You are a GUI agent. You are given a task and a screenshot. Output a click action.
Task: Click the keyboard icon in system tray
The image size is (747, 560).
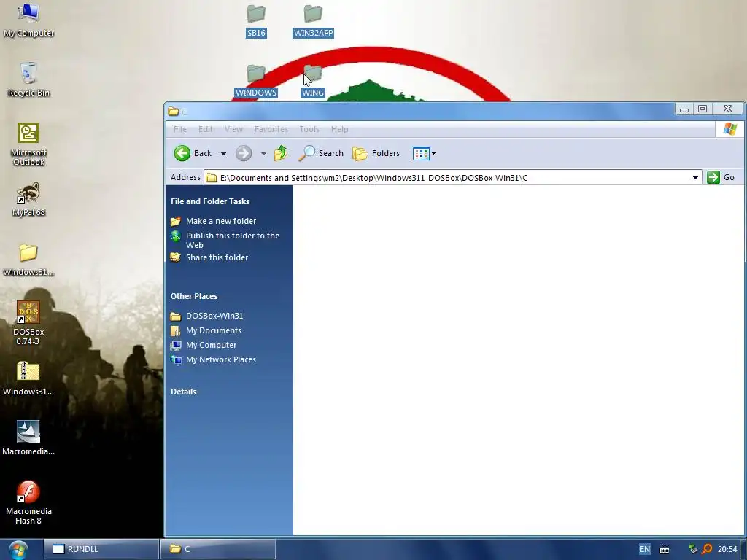[x=665, y=550]
